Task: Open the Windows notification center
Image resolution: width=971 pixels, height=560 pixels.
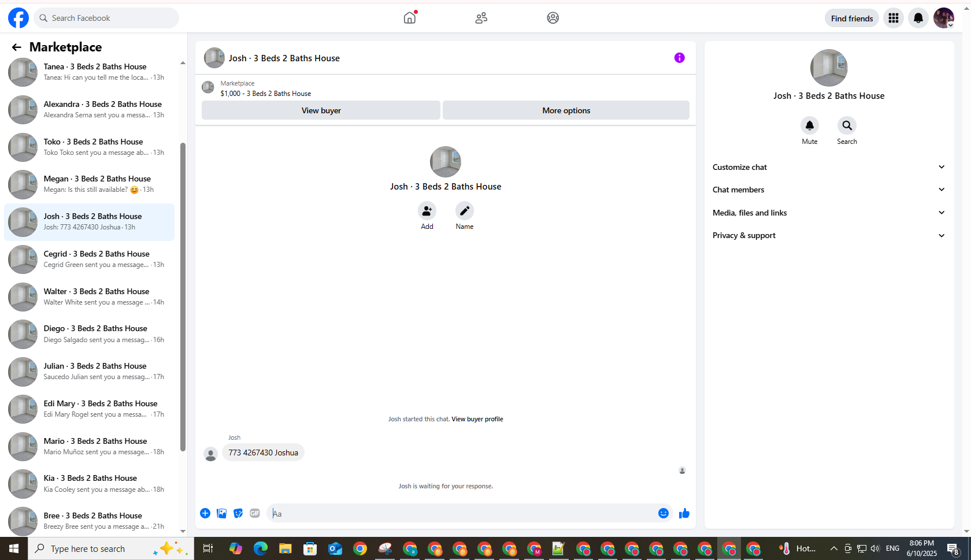Action: click(954, 548)
